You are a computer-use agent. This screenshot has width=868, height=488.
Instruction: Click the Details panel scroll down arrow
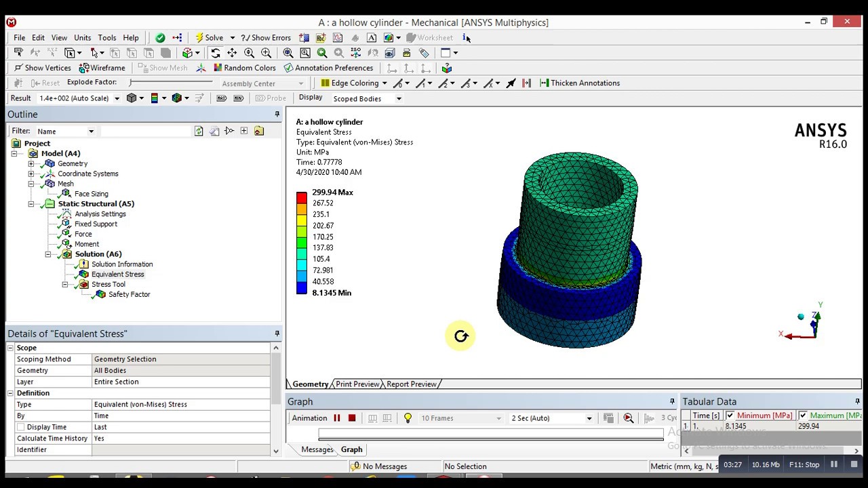[x=276, y=451]
